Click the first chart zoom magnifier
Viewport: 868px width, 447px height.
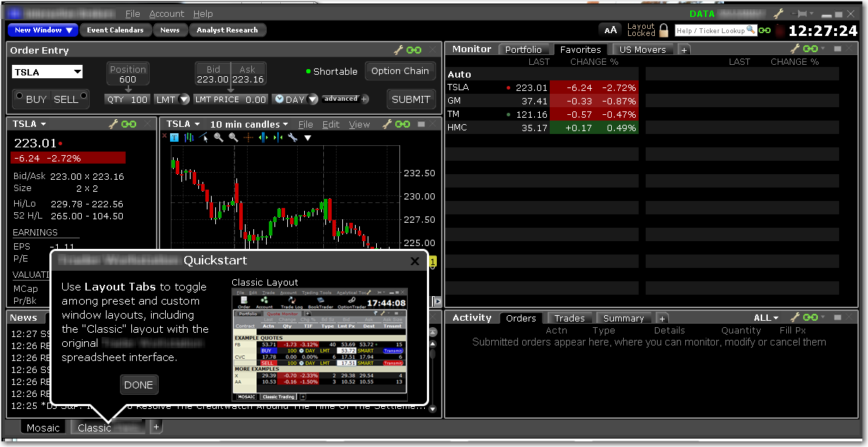click(218, 137)
